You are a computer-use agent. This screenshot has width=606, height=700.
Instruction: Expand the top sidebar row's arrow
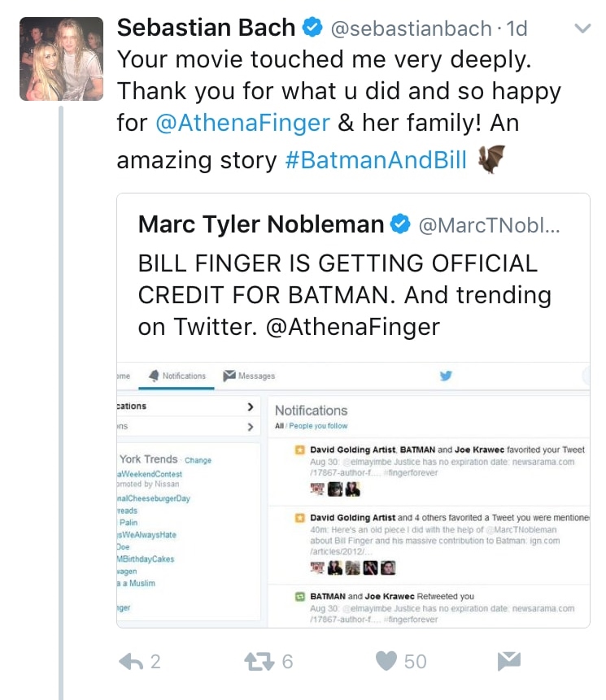[x=250, y=407]
